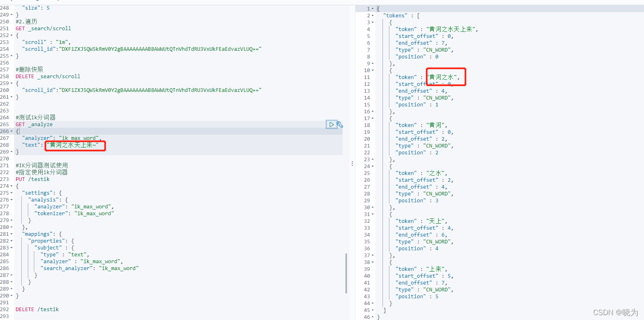The width and height of the screenshot is (644, 320).
Task: Fold the token object at output line 10
Action: [x=373, y=71]
